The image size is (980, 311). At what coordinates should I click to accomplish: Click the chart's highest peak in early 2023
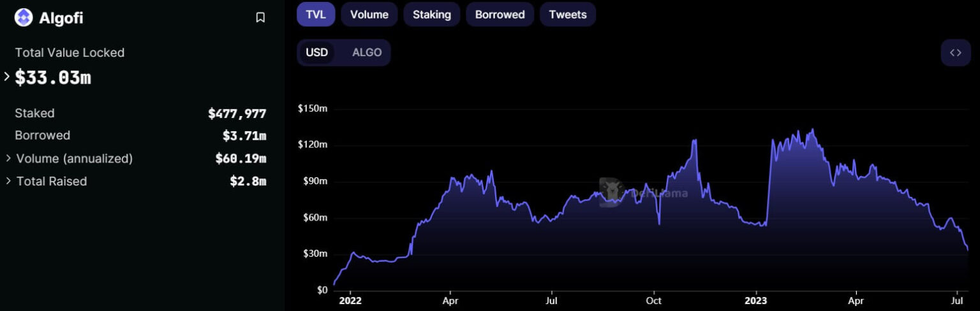click(812, 130)
